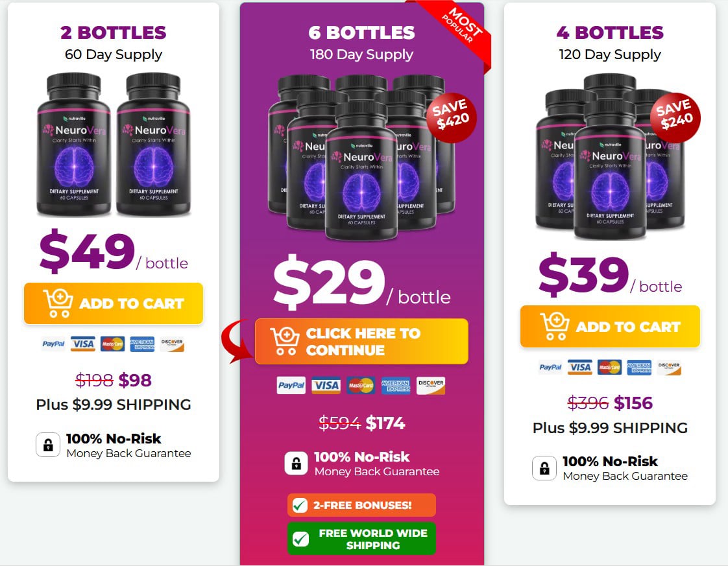The width and height of the screenshot is (728, 566).
Task: Click Add to Cart for 4 bottles
Action: click(610, 327)
